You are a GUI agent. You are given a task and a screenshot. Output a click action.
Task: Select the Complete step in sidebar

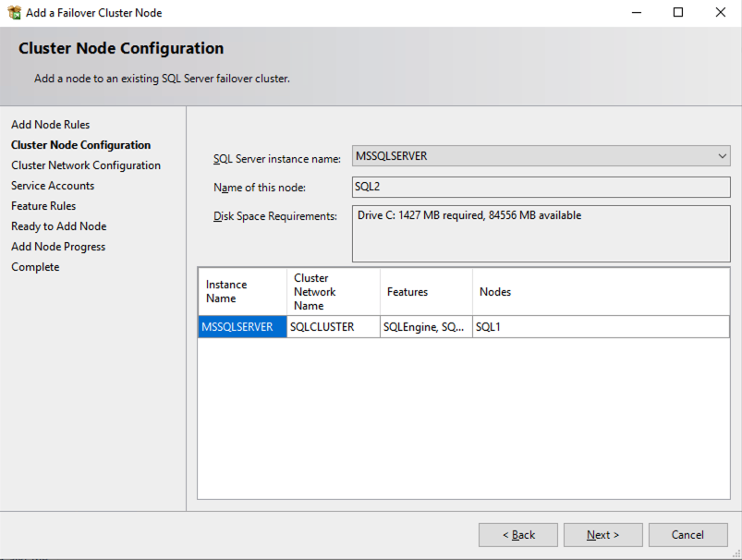click(35, 267)
